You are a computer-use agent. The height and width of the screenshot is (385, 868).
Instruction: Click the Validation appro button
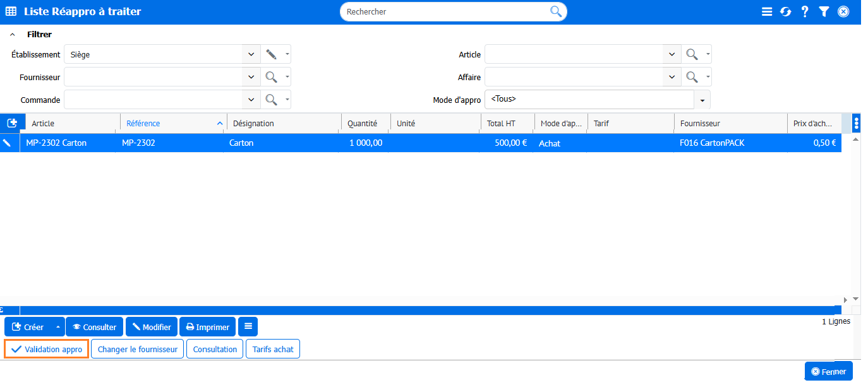click(x=47, y=349)
